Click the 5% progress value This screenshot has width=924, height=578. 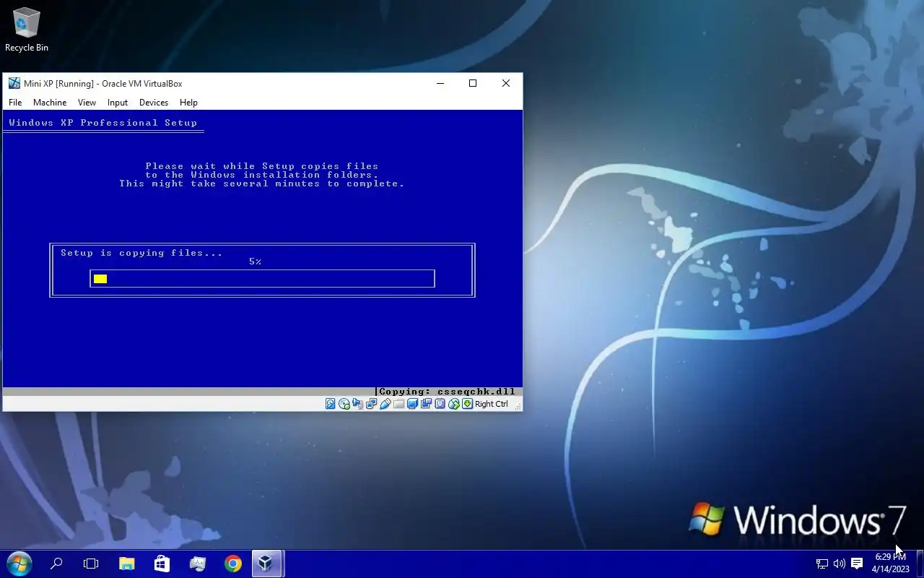pos(255,262)
